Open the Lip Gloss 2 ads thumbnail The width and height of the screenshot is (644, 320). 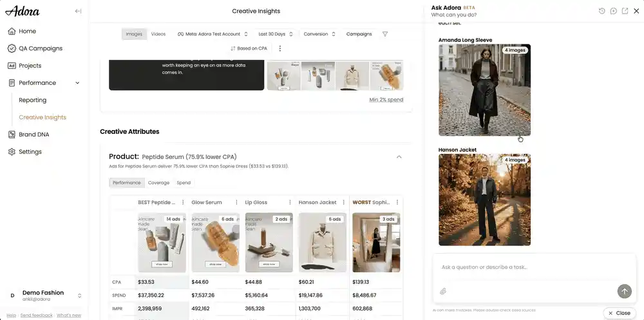click(269, 242)
